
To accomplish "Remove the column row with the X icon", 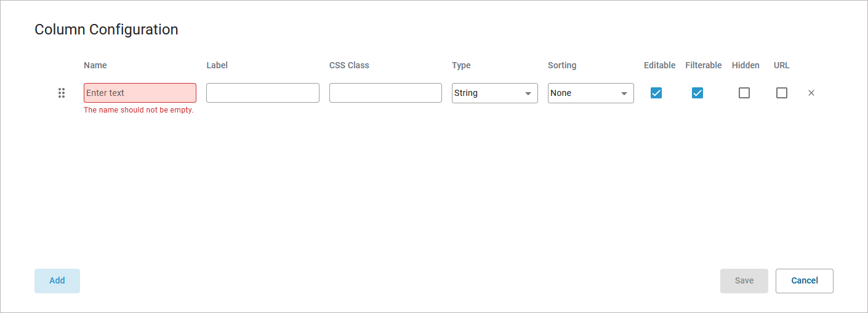I will pyautogui.click(x=811, y=93).
